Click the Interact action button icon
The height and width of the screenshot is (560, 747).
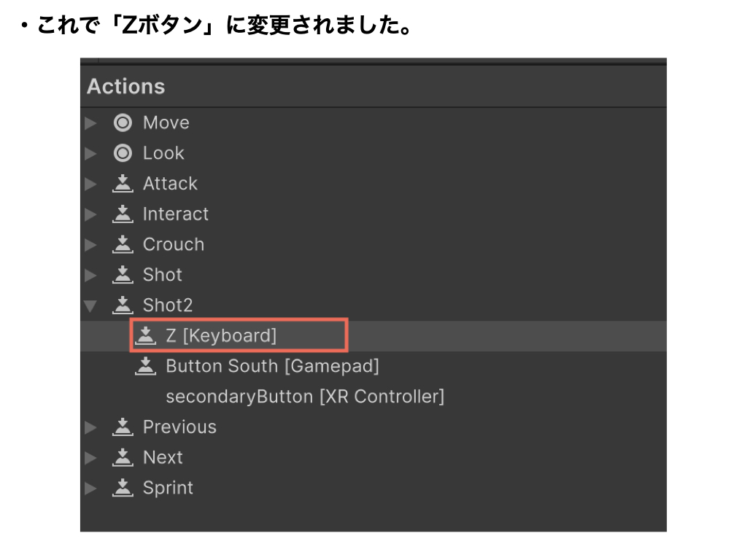(x=123, y=214)
